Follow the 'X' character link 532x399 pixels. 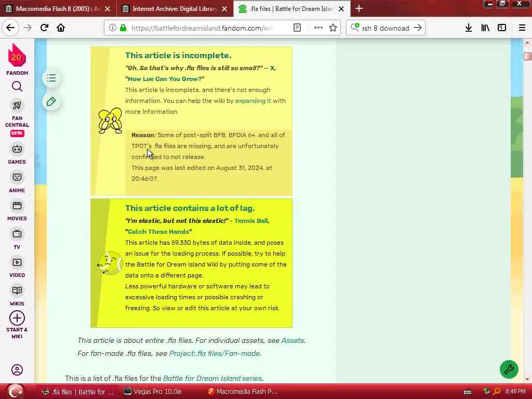click(272, 68)
